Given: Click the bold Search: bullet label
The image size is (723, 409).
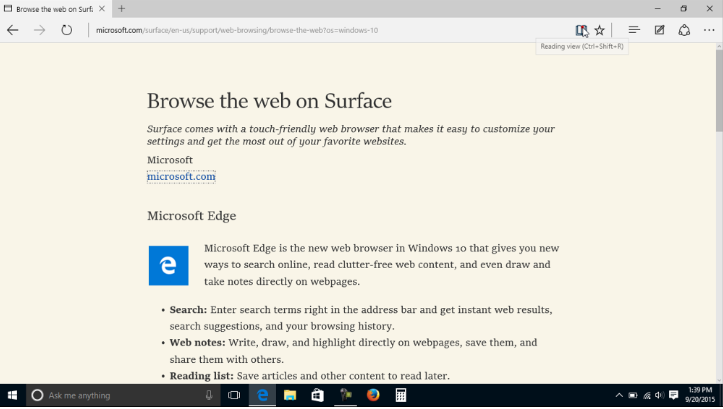Looking at the screenshot, I should tap(188, 310).
